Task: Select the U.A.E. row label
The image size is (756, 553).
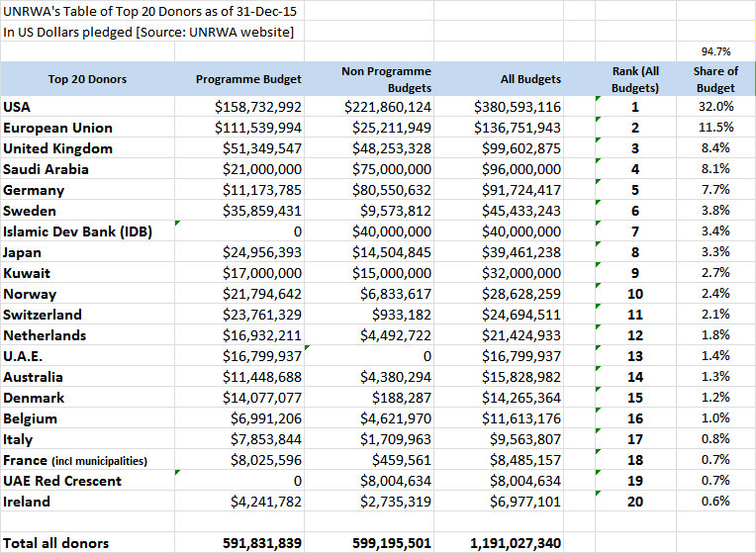Action: click(87, 356)
